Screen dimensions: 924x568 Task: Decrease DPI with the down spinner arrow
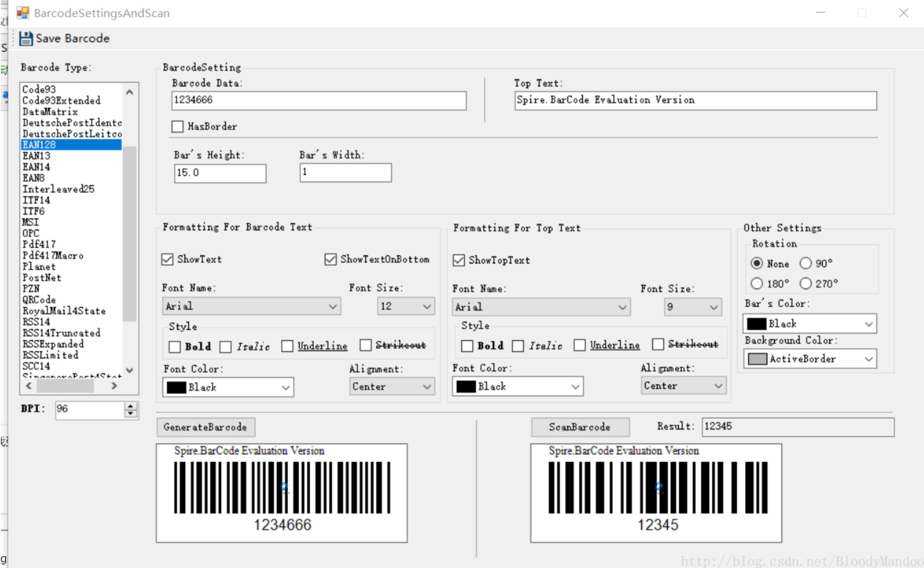coord(130,414)
